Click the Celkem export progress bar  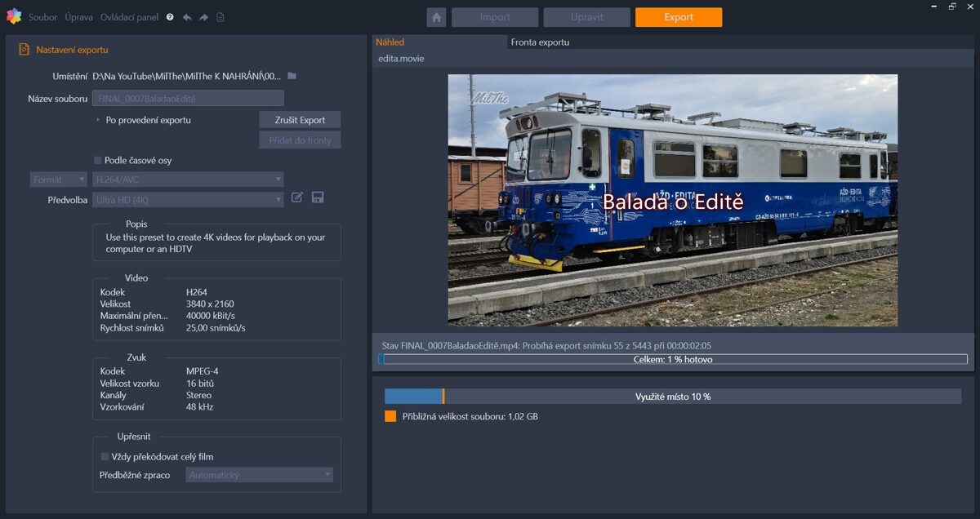point(673,358)
